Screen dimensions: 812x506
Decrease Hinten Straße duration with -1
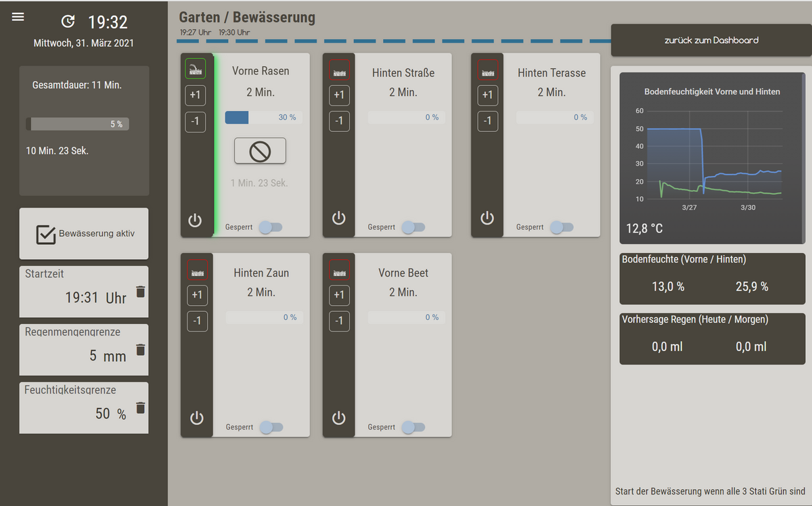pyautogui.click(x=339, y=121)
